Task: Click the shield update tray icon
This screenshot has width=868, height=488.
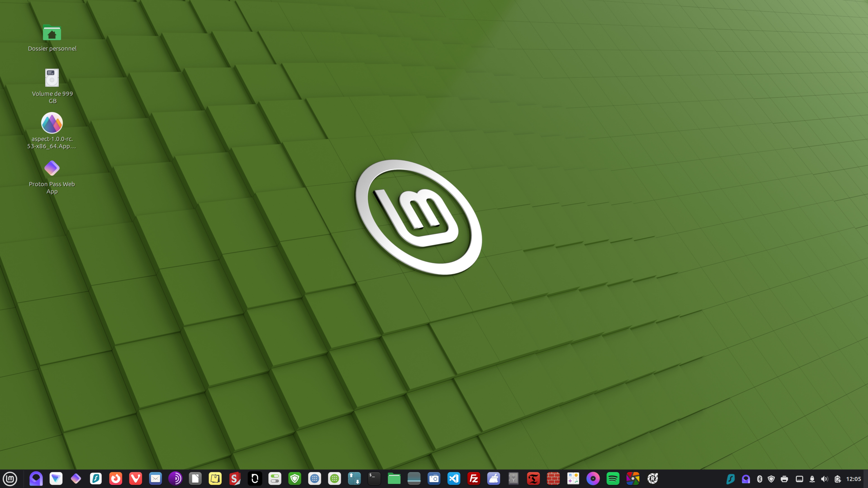Action: pos(771,479)
